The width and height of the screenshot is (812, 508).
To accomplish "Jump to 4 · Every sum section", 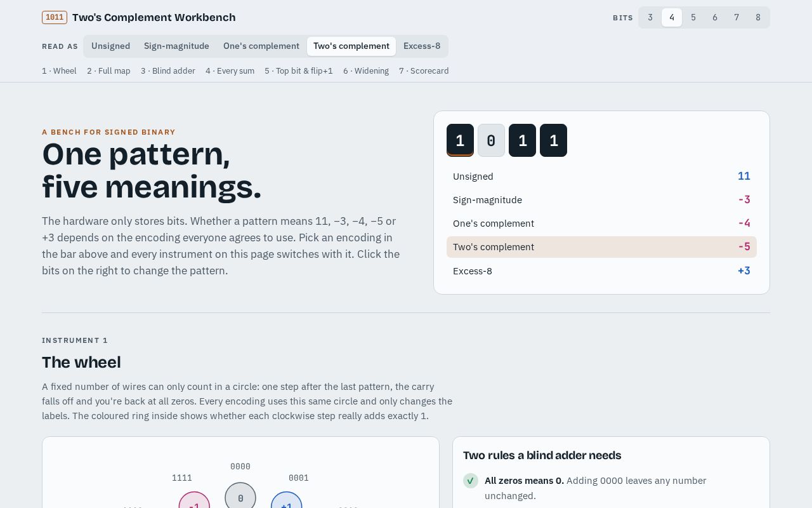I will click(230, 71).
